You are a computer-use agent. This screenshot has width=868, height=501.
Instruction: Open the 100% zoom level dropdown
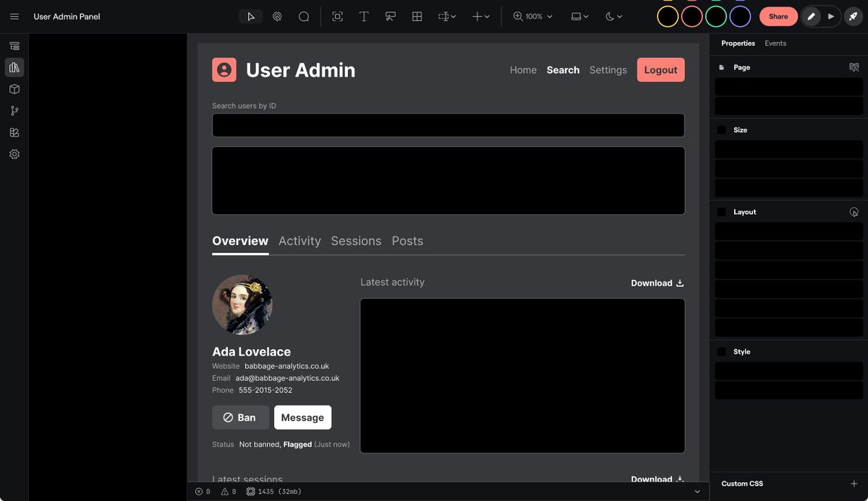coord(532,16)
